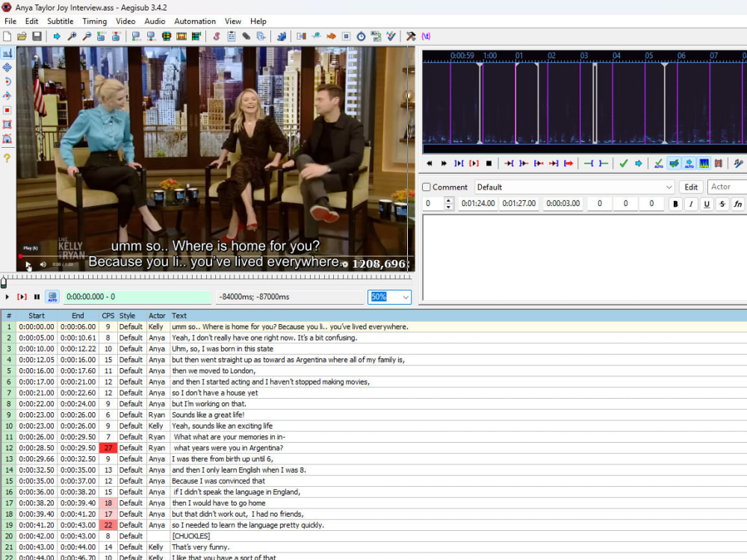
Task: Open the File menu
Action: 10,21
